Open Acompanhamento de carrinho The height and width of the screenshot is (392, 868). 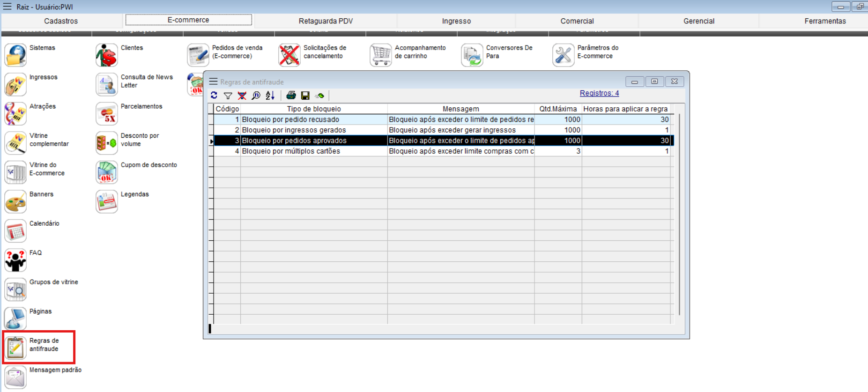click(380, 55)
